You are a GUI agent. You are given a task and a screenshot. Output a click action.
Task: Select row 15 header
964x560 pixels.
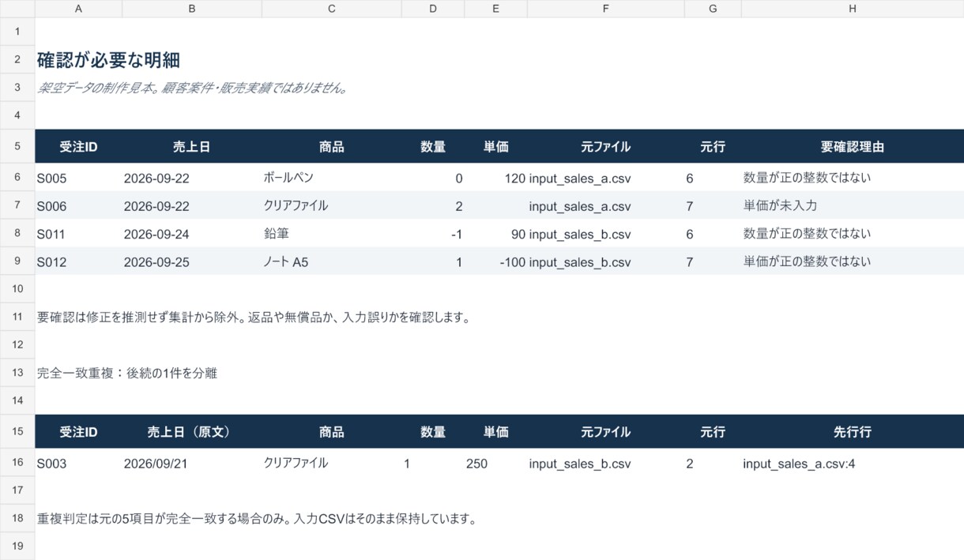pos(17,431)
